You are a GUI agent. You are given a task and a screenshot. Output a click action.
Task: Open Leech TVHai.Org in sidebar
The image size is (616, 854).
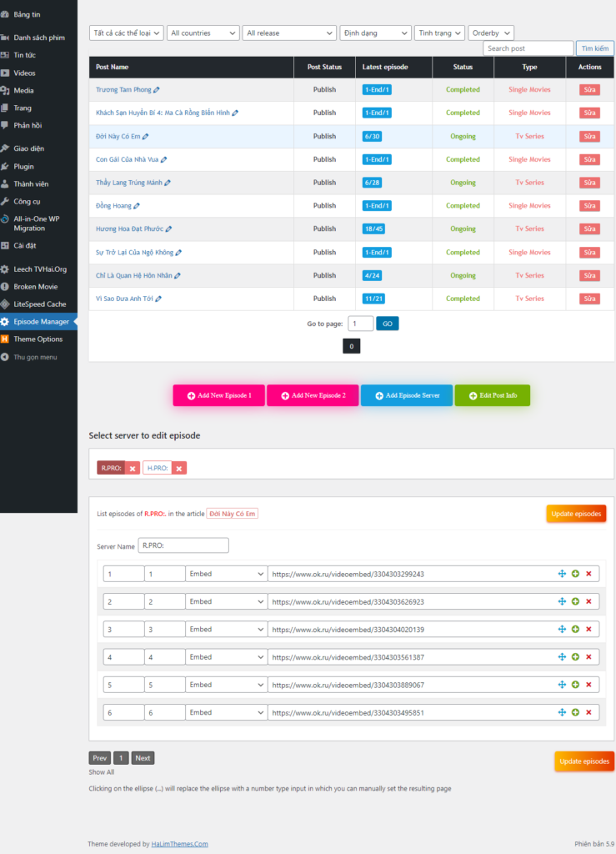coord(38,269)
